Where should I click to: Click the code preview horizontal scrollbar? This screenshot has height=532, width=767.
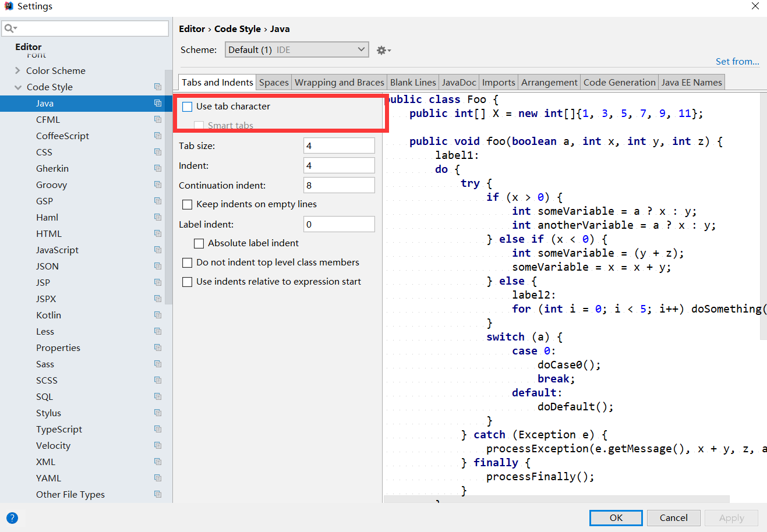pyautogui.click(x=556, y=499)
